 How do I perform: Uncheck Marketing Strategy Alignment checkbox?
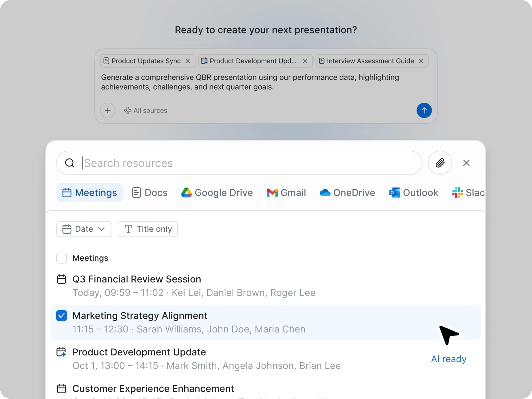(x=62, y=316)
